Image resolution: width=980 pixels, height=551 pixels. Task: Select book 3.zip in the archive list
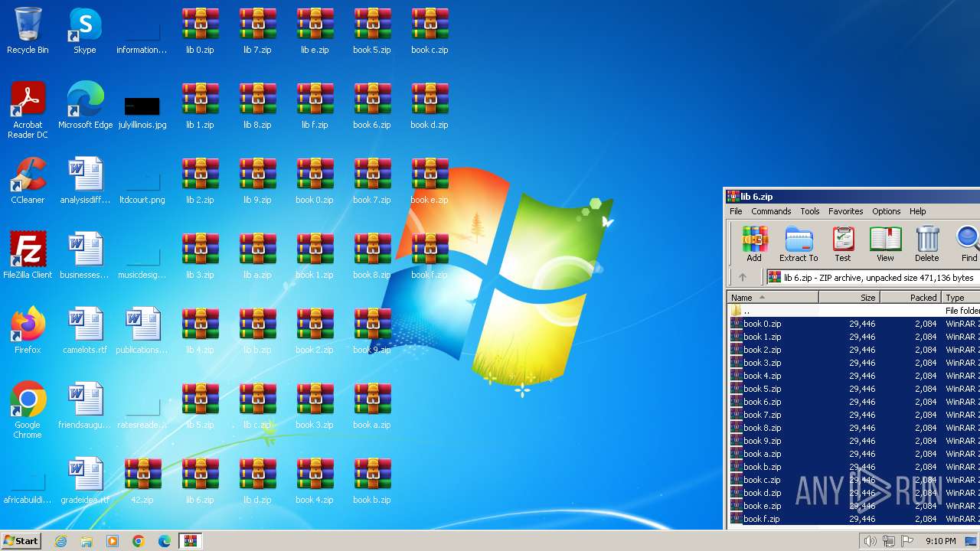[x=854, y=363]
